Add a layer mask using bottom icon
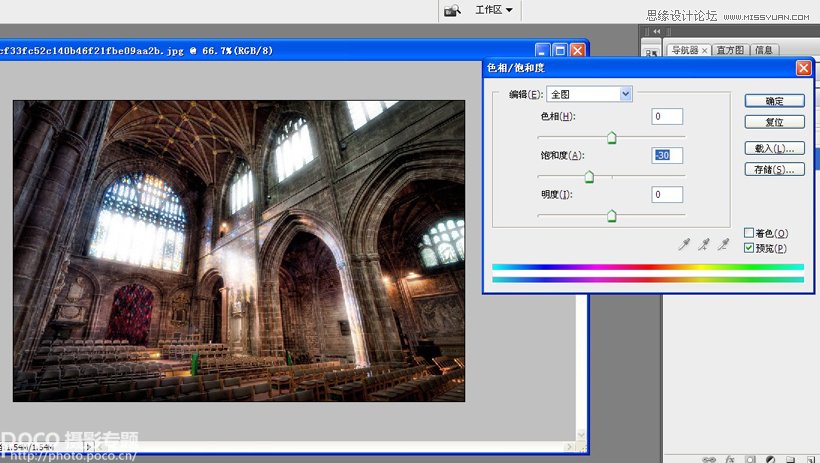This screenshot has height=463, width=820. click(x=749, y=458)
